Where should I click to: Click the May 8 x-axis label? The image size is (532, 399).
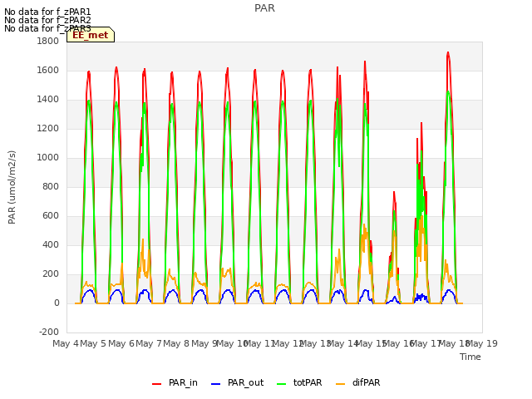point(176,343)
